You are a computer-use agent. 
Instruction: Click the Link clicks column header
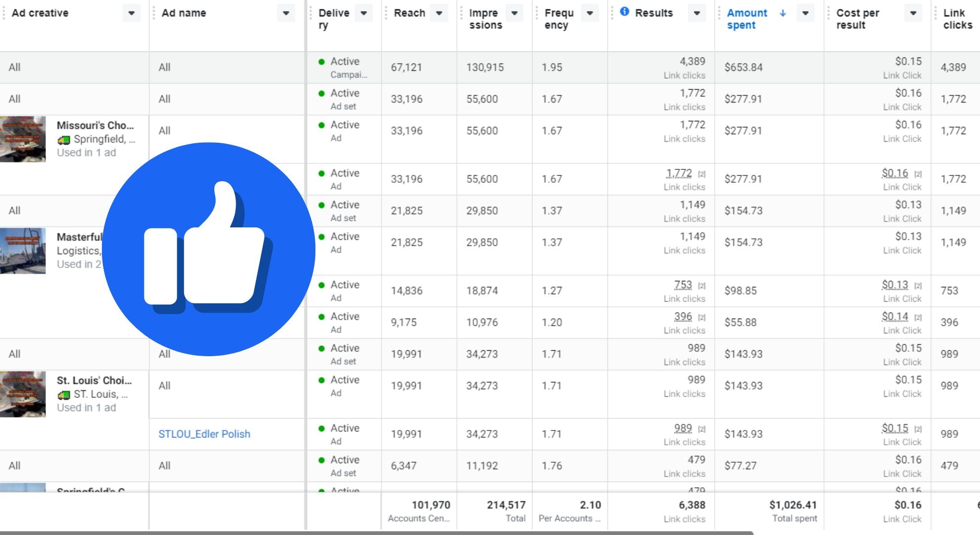957,19
